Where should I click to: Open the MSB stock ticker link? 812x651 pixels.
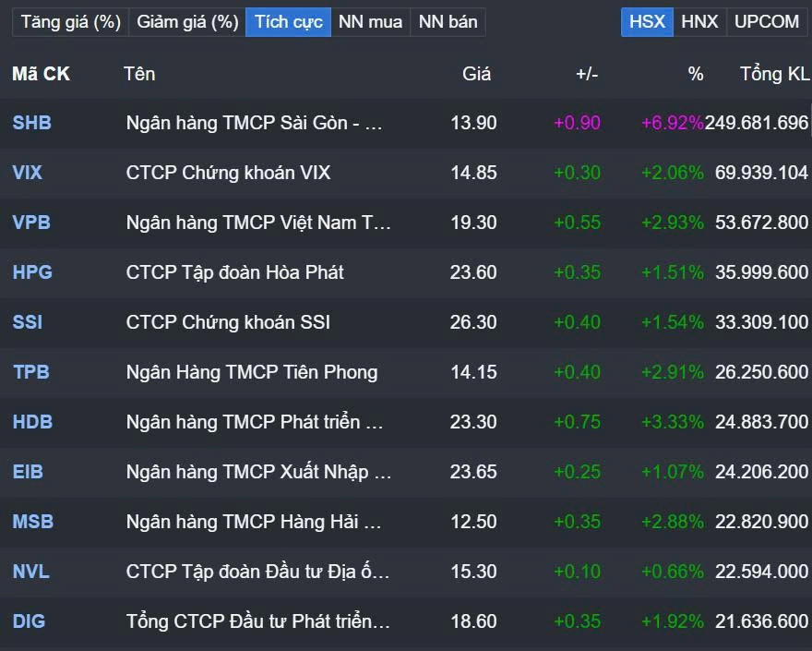pos(33,522)
